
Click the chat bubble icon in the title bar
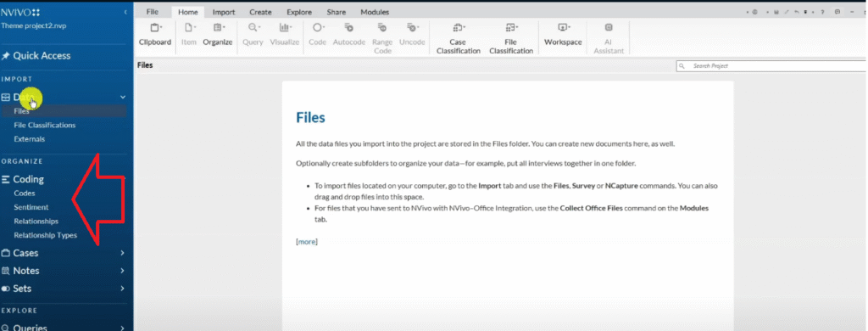coord(837,12)
